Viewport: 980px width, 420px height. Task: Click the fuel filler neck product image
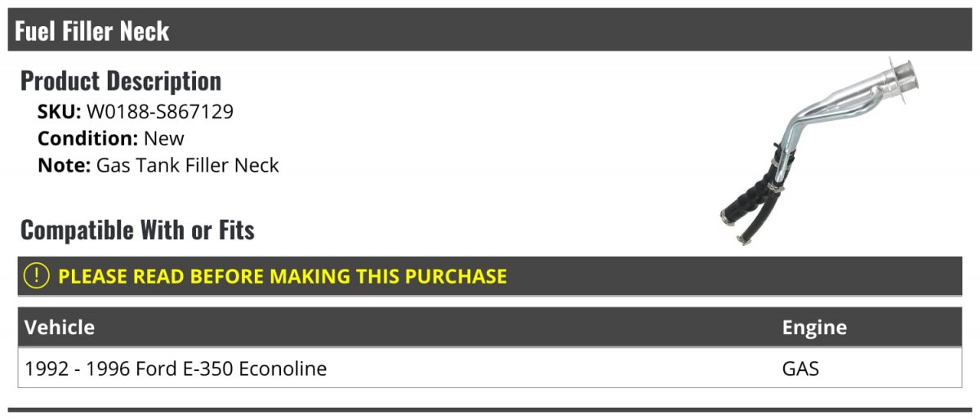820,152
